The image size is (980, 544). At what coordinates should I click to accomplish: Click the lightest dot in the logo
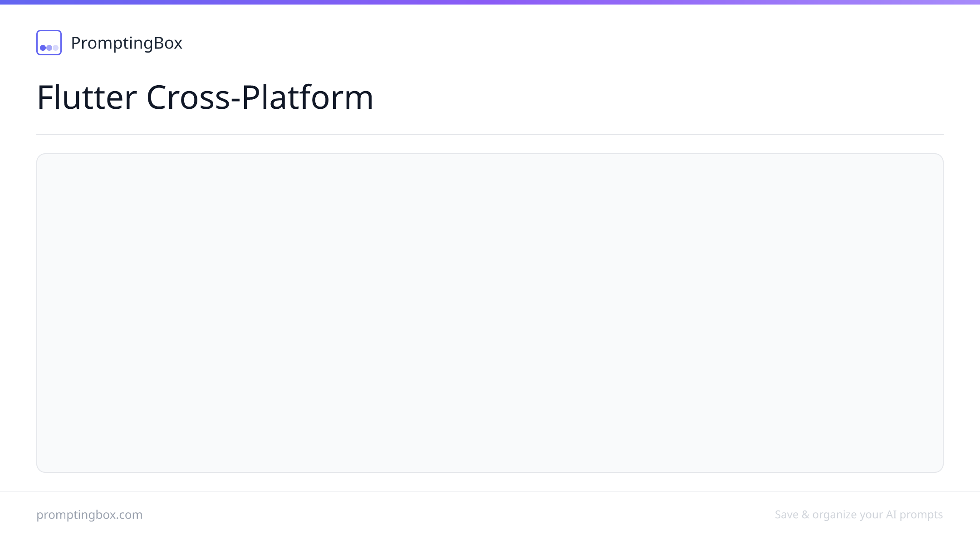point(55,48)
